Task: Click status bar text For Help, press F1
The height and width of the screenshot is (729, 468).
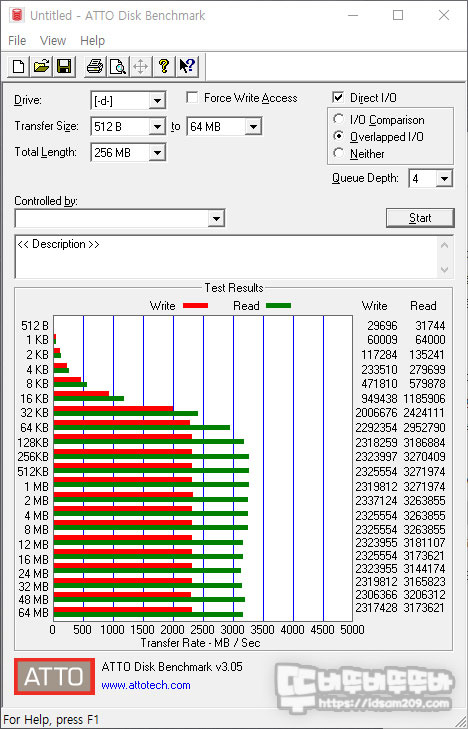Action: [x=51, y=720]
